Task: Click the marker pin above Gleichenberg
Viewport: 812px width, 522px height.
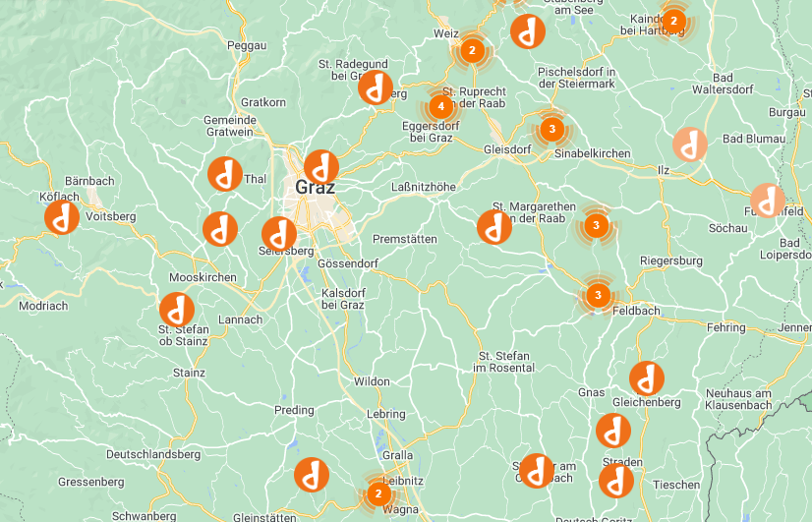Action: [646, 378]
